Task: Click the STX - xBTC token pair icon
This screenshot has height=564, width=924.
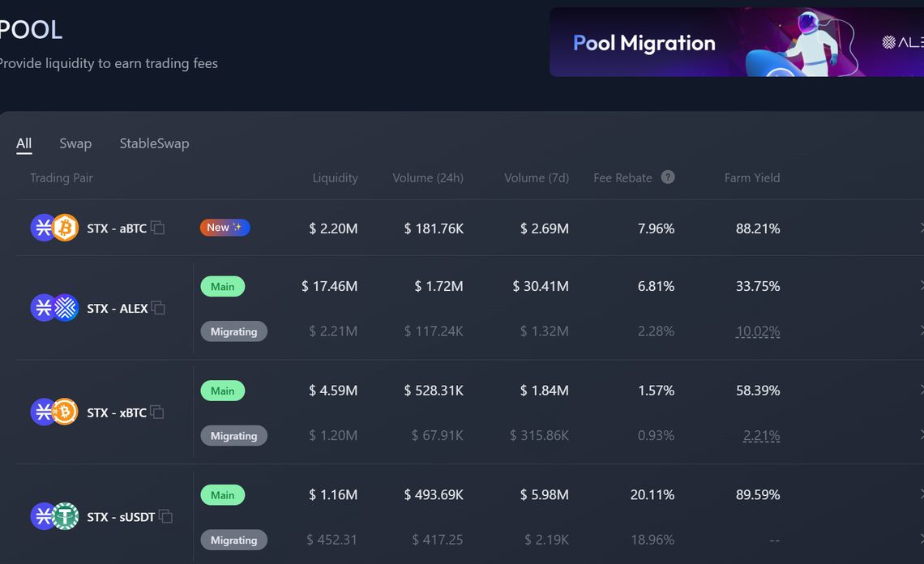Action: click(x=54, y=412)
